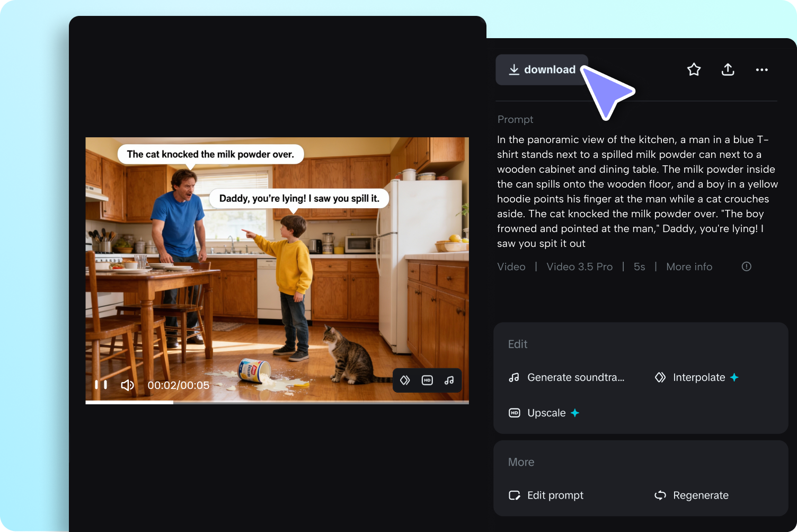797x532 pixels.
Task: Open the Video 3.5 Pro model selector
Action: (579, 267)
